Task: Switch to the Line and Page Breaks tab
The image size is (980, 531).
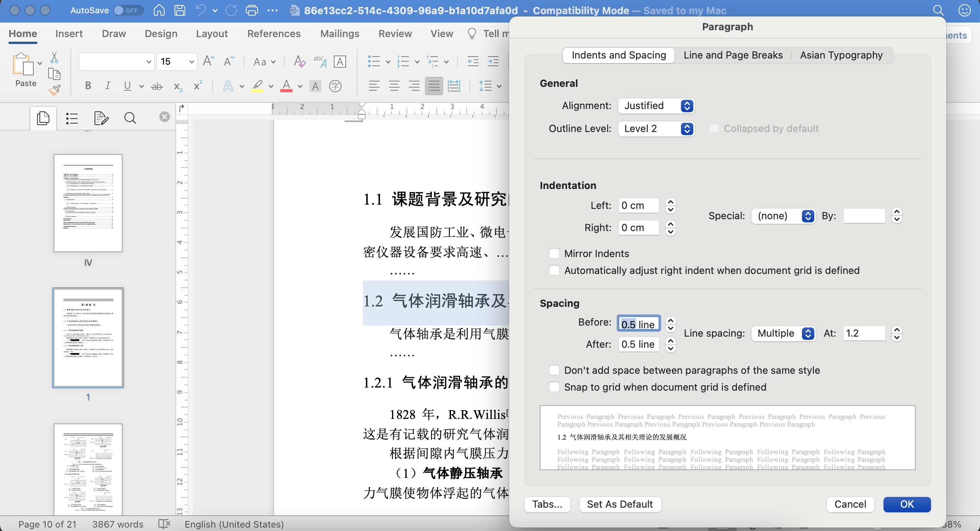Action: pyautogui.click(x=732, y=55)
